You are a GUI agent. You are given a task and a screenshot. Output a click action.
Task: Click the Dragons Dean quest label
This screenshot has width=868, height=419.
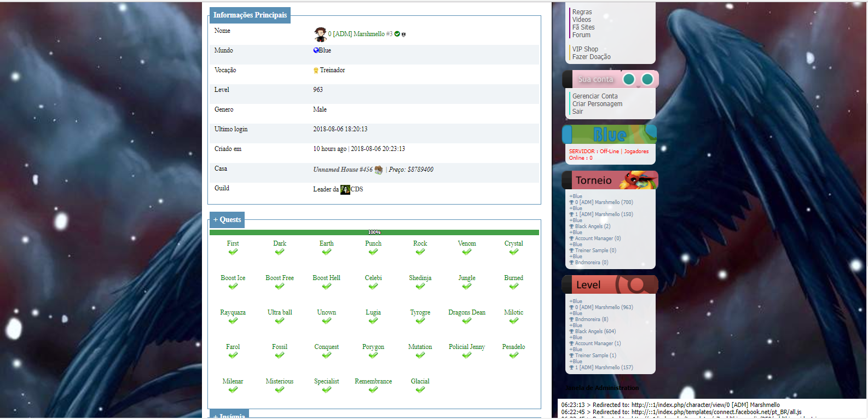click(x=467, y=312)
